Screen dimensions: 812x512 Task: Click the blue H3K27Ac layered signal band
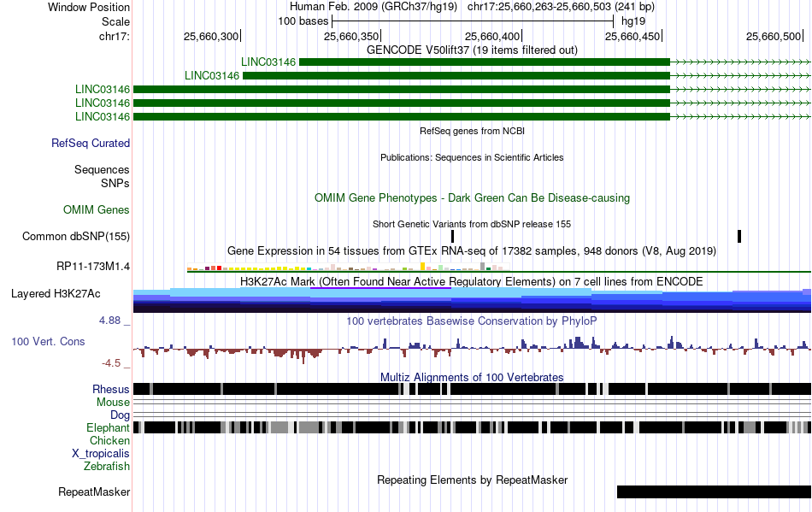pyautogui.click(x=472, y=300)
